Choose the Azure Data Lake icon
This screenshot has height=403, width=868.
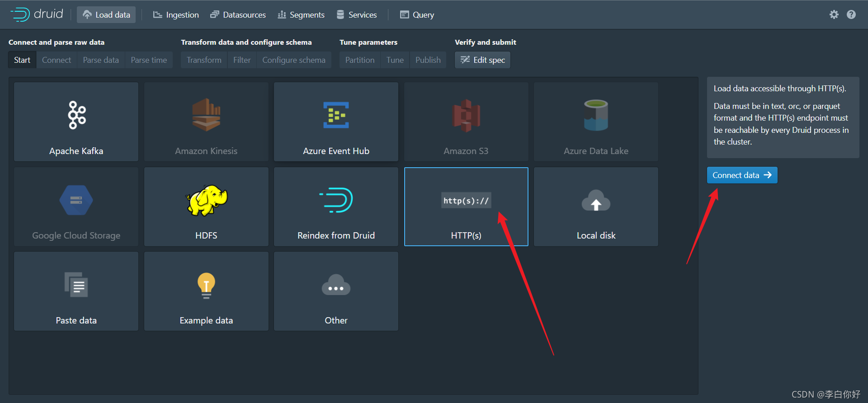596,115
